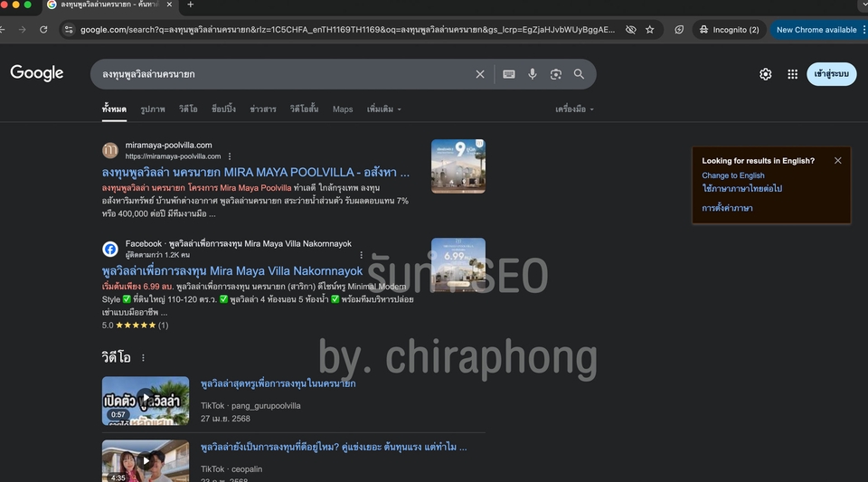Click the https://miramaya-poolvilla.com URL text

click(x=173, y=156)
